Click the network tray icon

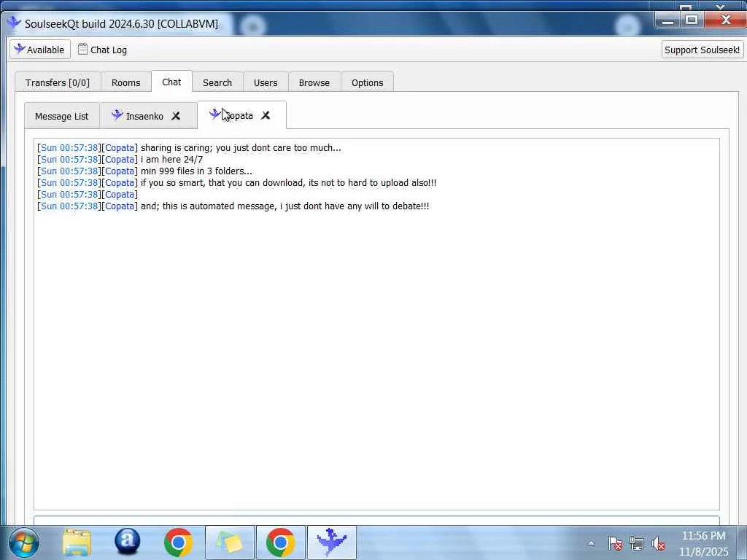coord(637,542)
